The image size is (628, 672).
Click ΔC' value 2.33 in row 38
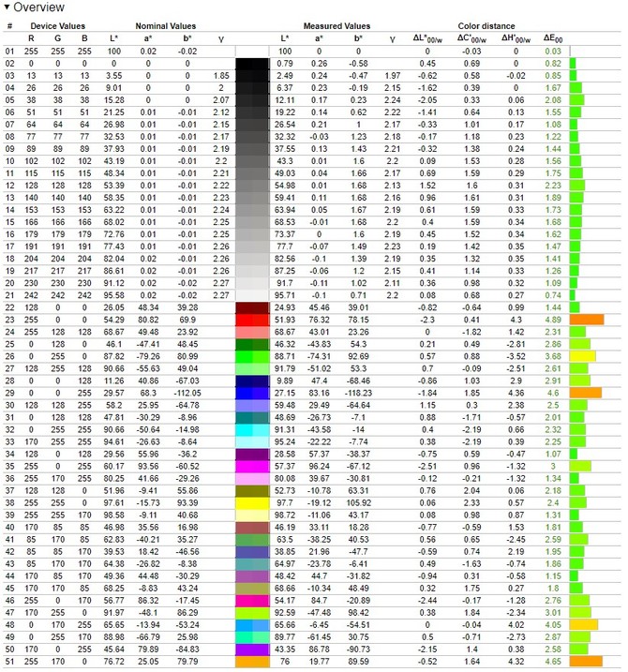pyautogui.click(x=471, y=503)
